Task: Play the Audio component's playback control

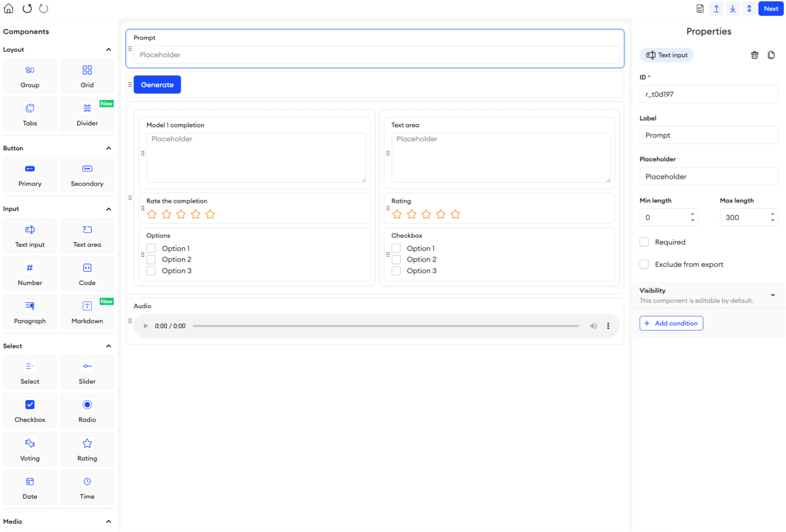Action: 145,326
